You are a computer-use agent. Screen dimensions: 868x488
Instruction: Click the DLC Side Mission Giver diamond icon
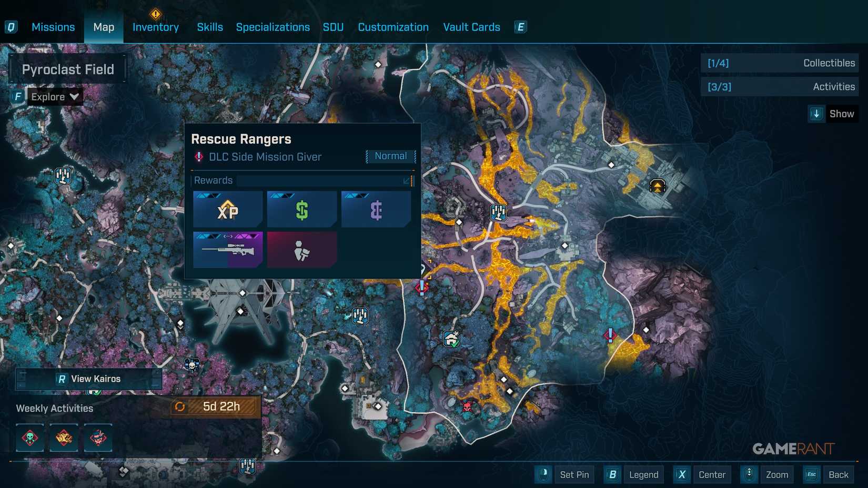[x=199, y=157]
